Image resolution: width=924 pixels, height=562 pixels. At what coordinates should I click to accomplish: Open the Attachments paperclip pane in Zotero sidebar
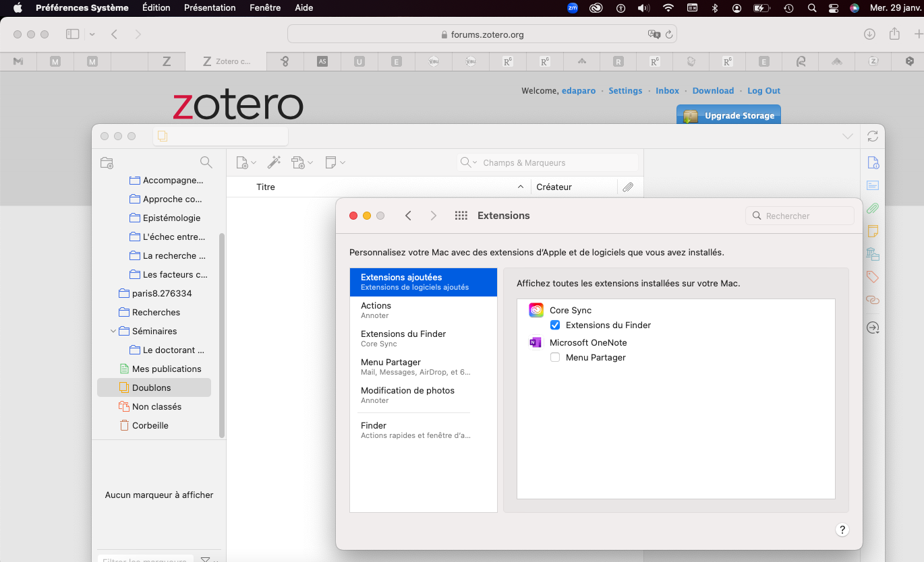[873, 208]
